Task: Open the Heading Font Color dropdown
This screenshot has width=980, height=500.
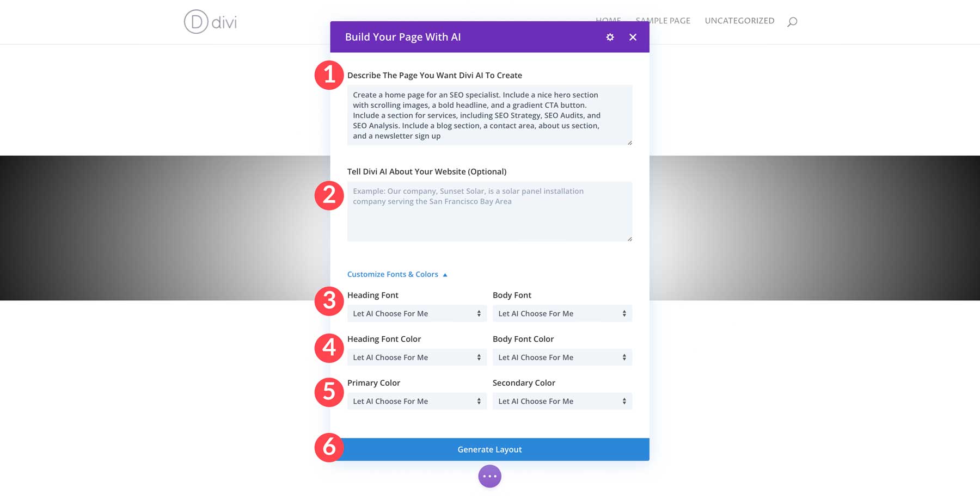Action: click(416, 357)
